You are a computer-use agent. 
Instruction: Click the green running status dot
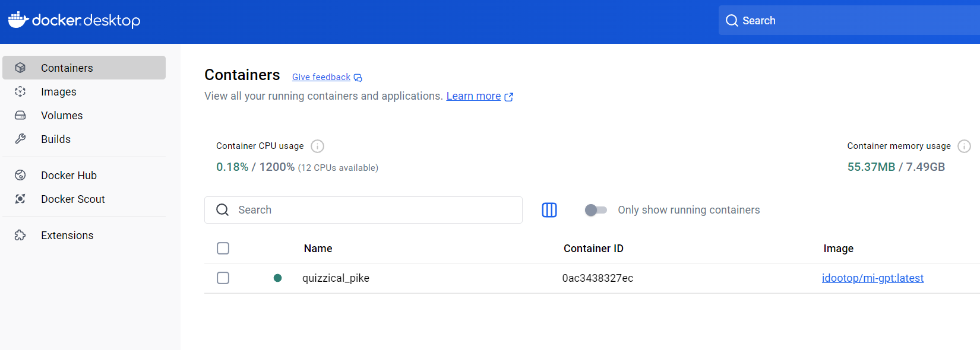(277, 278)
